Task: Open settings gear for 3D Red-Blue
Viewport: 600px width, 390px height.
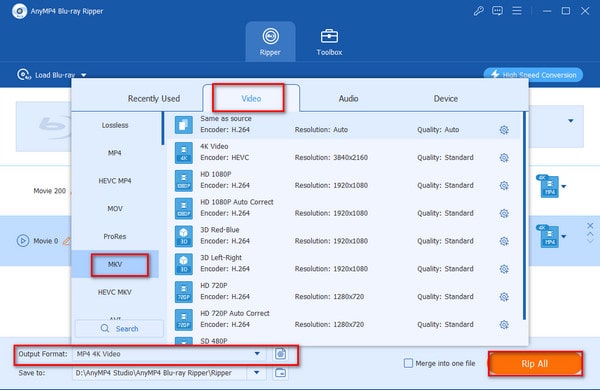Action: tap(504, 241)
